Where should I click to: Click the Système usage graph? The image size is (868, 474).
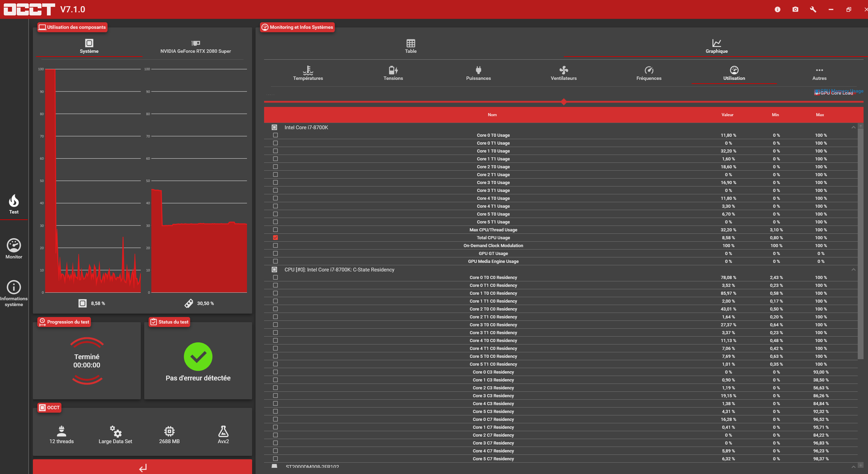click(92, 181)
